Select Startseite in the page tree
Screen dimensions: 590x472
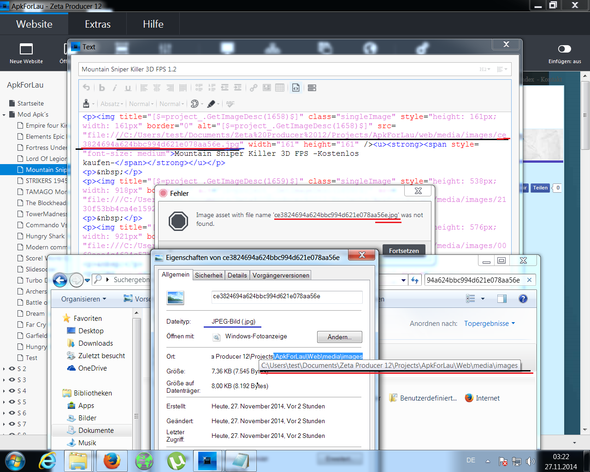26,103
